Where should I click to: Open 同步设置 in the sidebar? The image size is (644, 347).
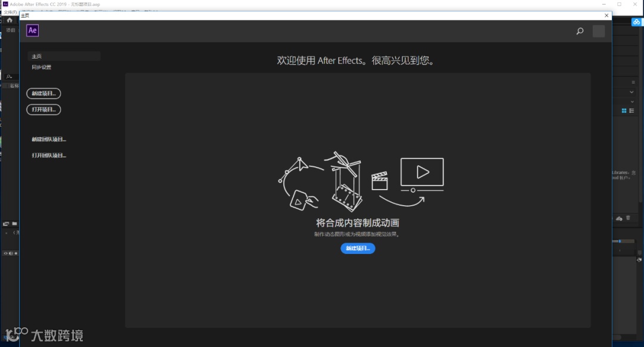coord(42,67)
